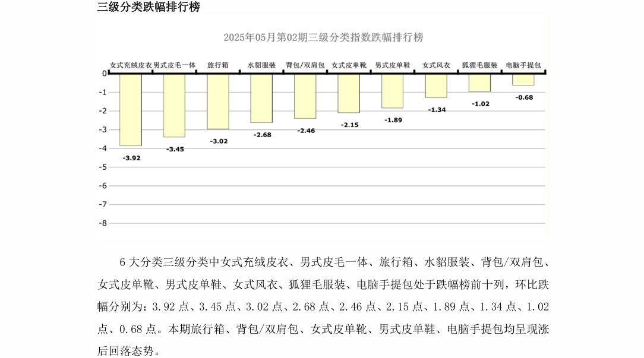Click the bar valued -2.15
This screenshot has height=358, width=644.
click(x=349, y=93)
